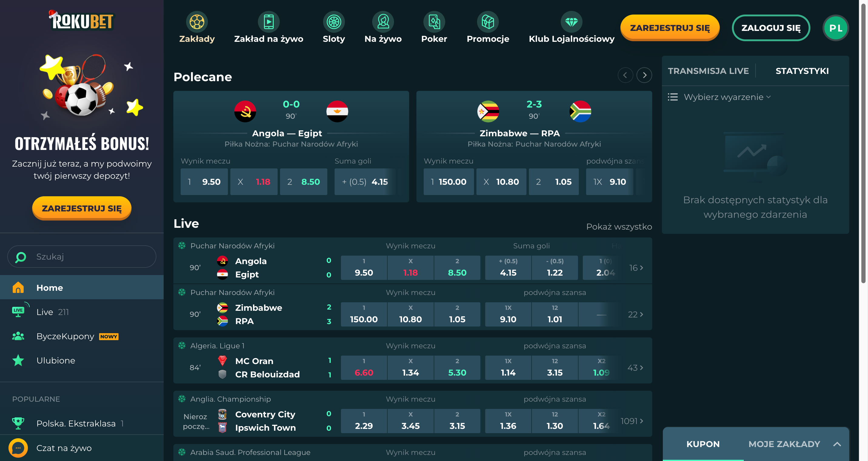Click the PL language avatar
This screenshot has width=868, height=461.
[x=835, y=28]
